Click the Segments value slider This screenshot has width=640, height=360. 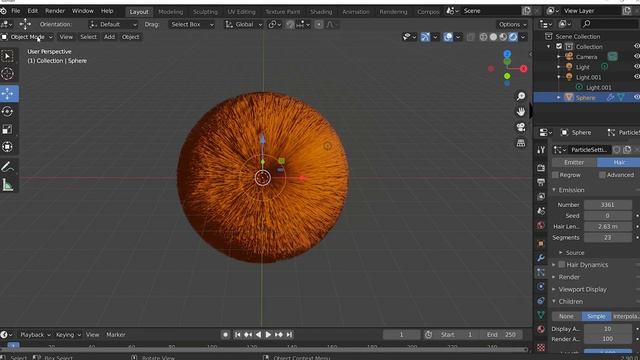click(x=607, y=238)
